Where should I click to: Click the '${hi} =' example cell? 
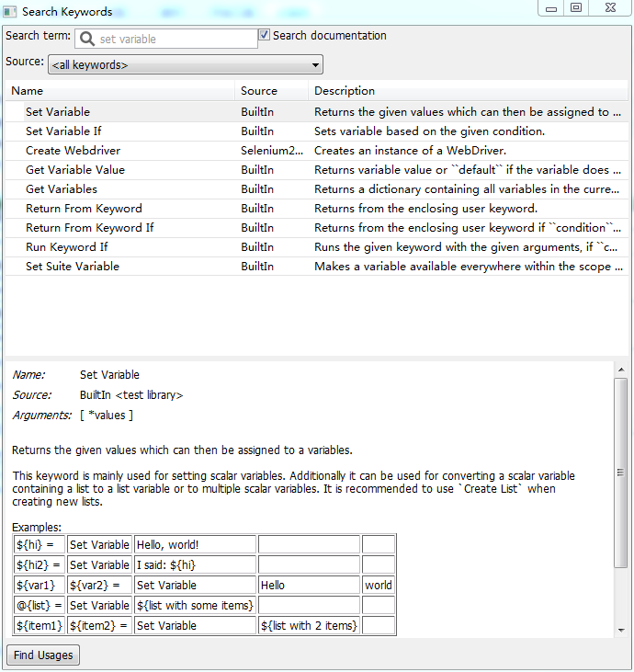click(x=40, y=545)
